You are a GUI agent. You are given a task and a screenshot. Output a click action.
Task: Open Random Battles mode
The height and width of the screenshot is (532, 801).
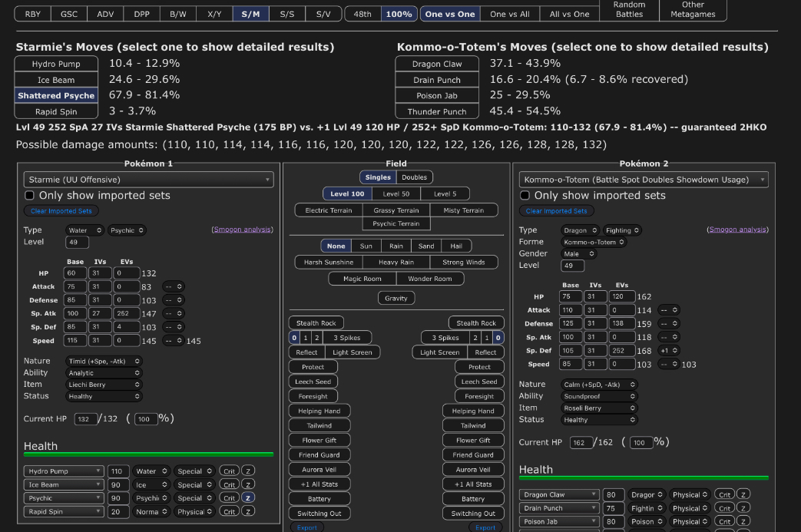(630, 10)
